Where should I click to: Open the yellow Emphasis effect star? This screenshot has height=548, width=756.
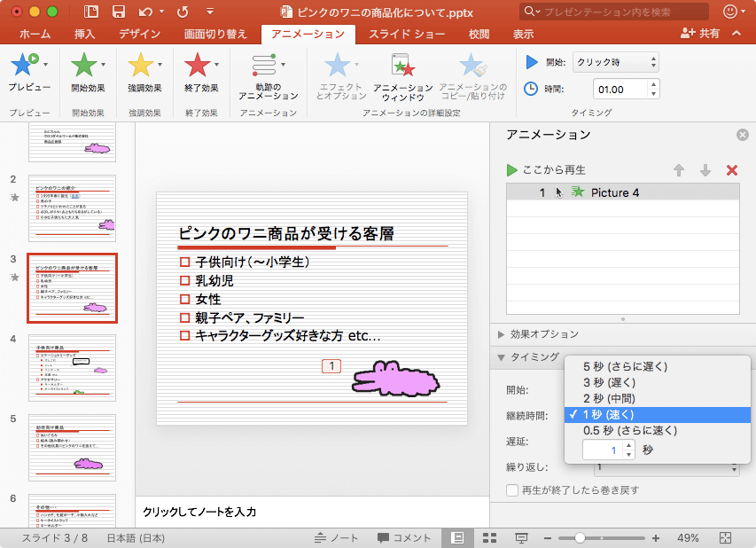click(140, 65)
